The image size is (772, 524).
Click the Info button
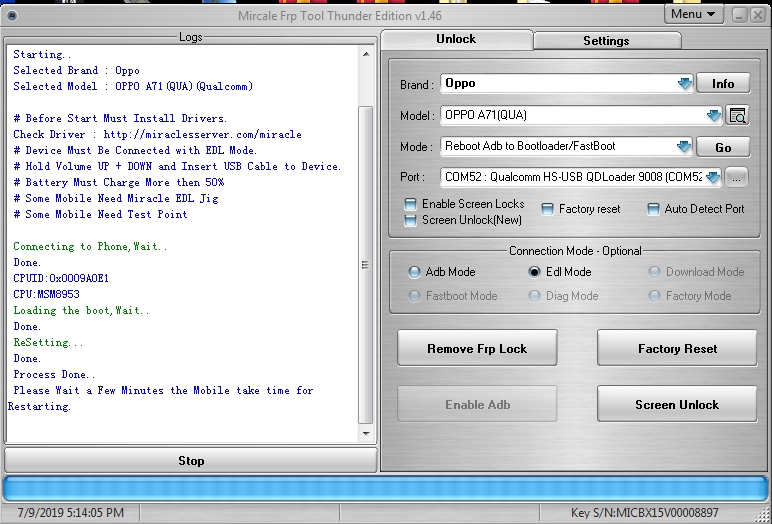[x=723, y=84]
